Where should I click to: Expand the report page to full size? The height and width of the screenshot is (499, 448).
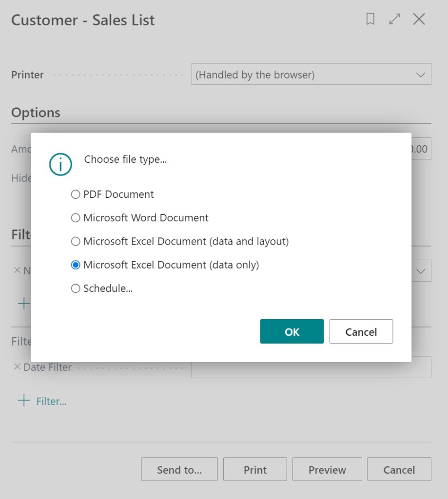(394, 19)
